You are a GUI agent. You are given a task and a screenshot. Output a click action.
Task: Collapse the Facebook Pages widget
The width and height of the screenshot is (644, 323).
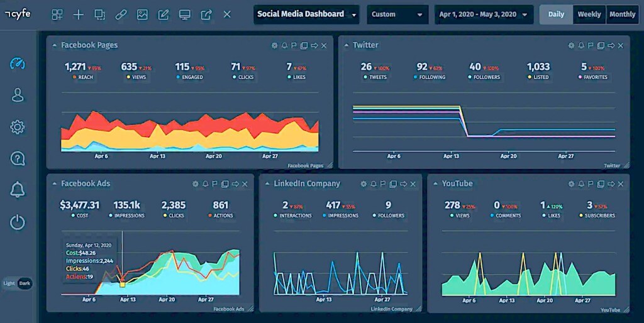55,45
